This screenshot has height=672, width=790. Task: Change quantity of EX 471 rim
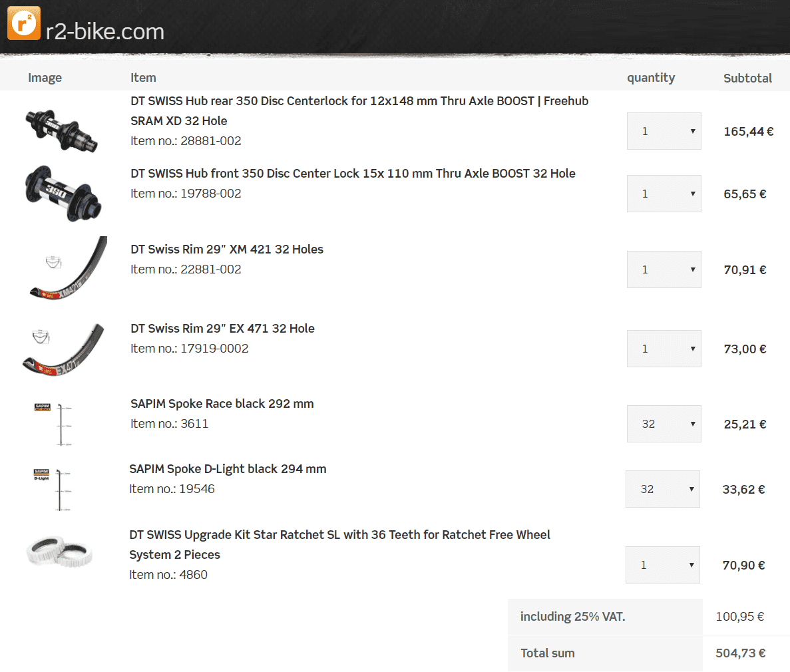pos(664,349)
